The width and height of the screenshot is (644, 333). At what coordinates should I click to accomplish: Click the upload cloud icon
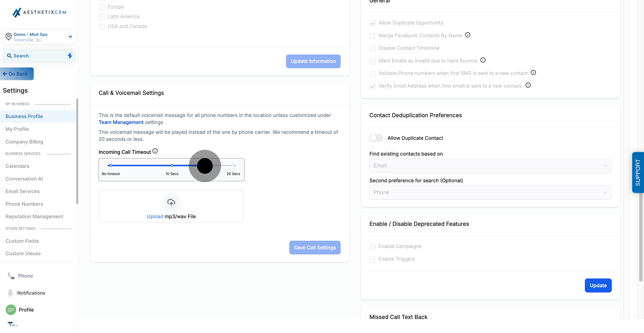pos(171,202)
